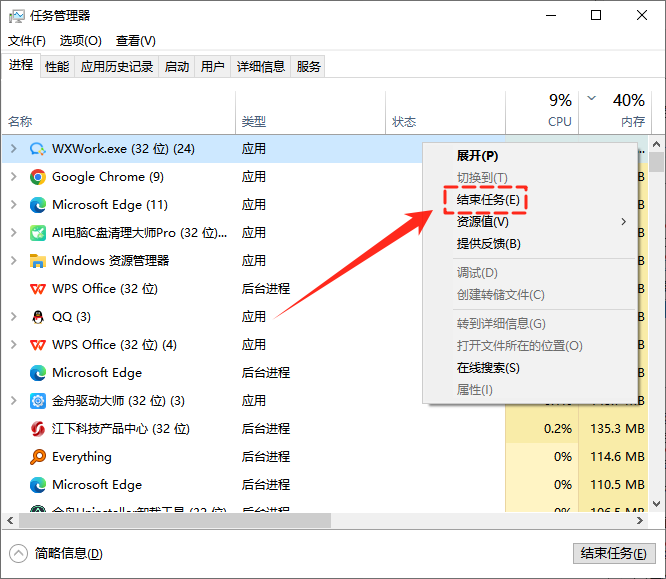The width and height of the screenshot is (666, 579).
Task: Click the 110.5 MB memory value
Action: click(617, 485)
